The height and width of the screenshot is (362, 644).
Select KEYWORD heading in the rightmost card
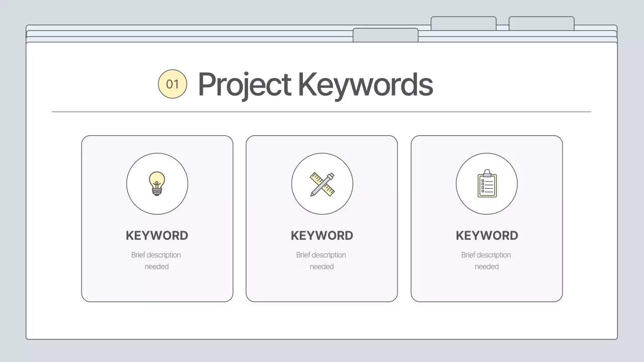(487, 235)
